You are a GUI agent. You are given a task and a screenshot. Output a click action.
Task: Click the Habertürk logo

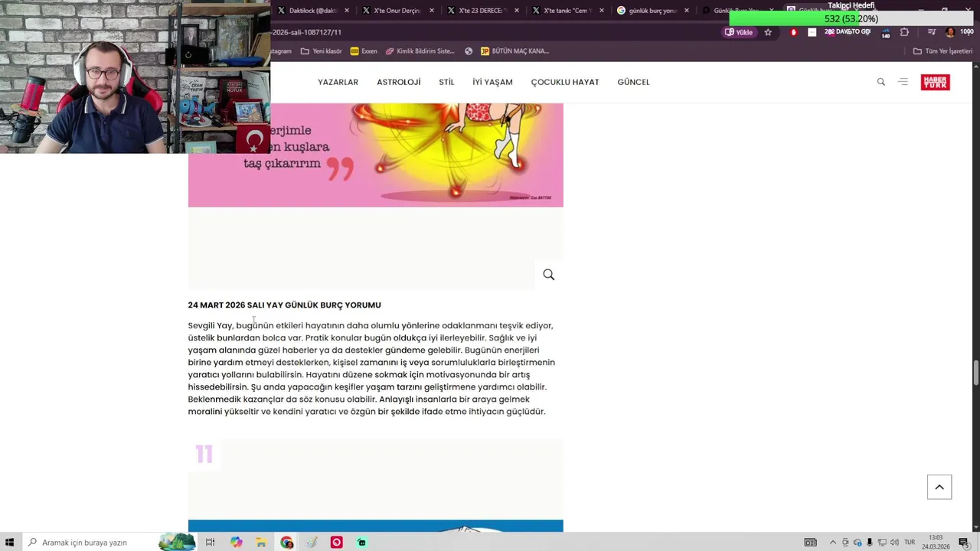pyautogui.click(x=935, y=82)
